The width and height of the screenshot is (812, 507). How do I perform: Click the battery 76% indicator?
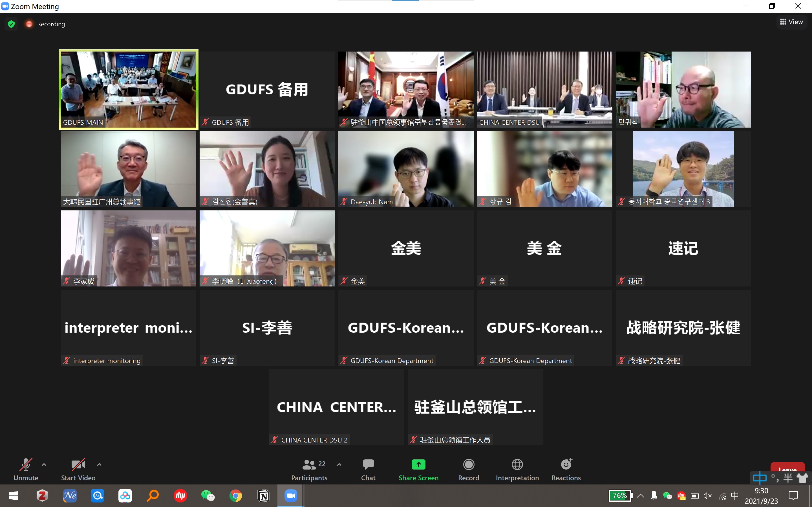click(x=620, y=496)
